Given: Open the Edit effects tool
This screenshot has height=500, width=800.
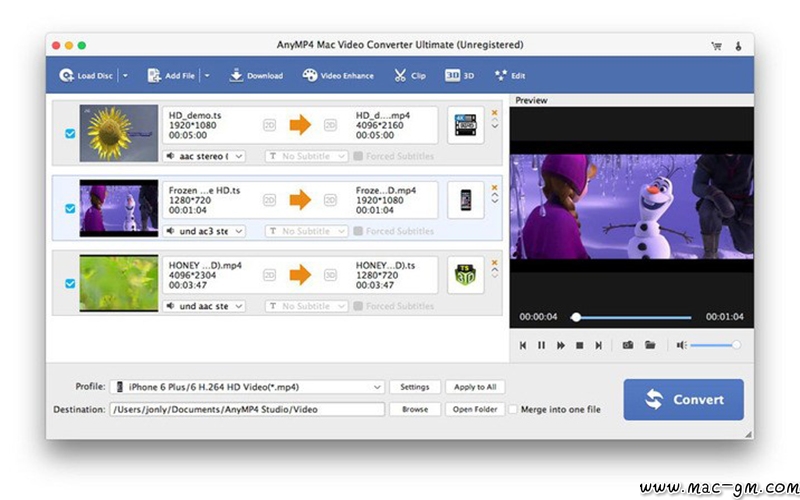Looking at the screenshot, I should [509, 76].
